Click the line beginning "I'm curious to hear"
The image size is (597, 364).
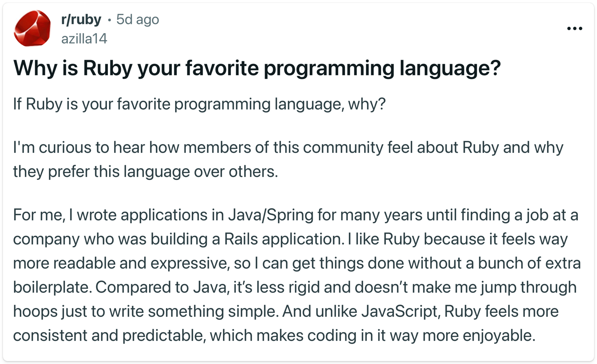click(x=288, y=148)
